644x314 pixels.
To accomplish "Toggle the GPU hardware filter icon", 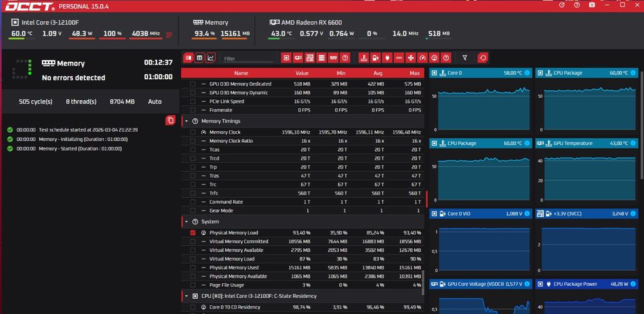I will pyautogui.click(x=298, y=58).
